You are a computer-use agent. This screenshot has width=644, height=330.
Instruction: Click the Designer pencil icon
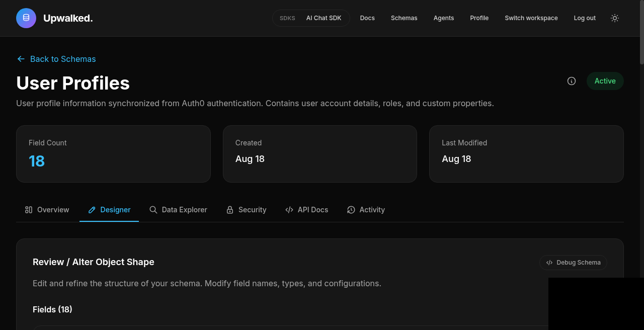coord(92,210)
